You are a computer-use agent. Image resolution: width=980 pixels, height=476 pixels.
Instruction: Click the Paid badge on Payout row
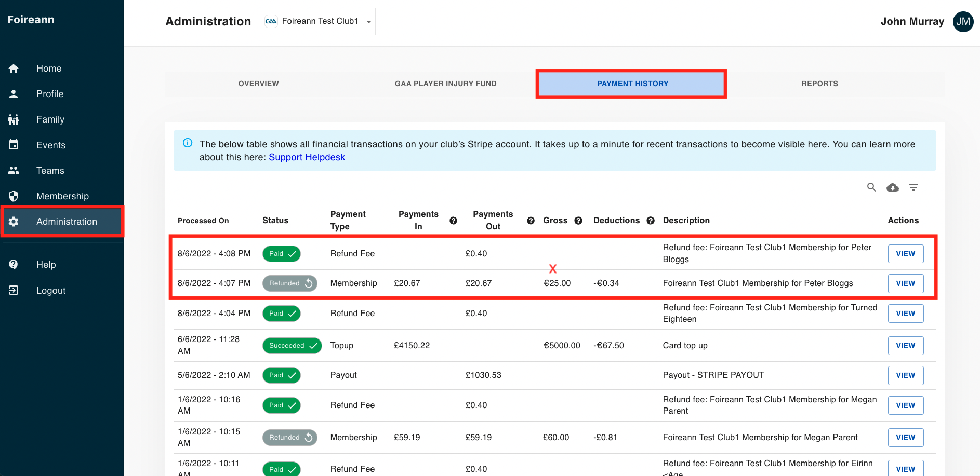click(282, 375)
